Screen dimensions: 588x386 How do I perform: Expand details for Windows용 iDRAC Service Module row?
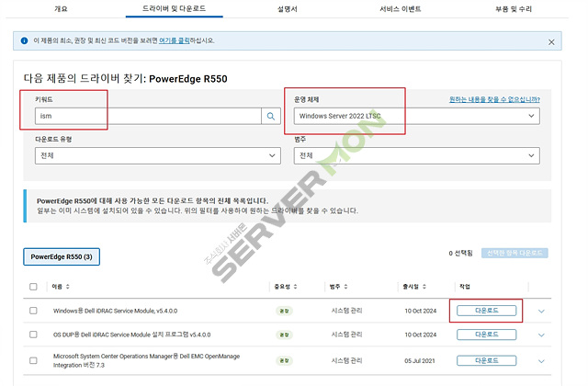[541, 311]
